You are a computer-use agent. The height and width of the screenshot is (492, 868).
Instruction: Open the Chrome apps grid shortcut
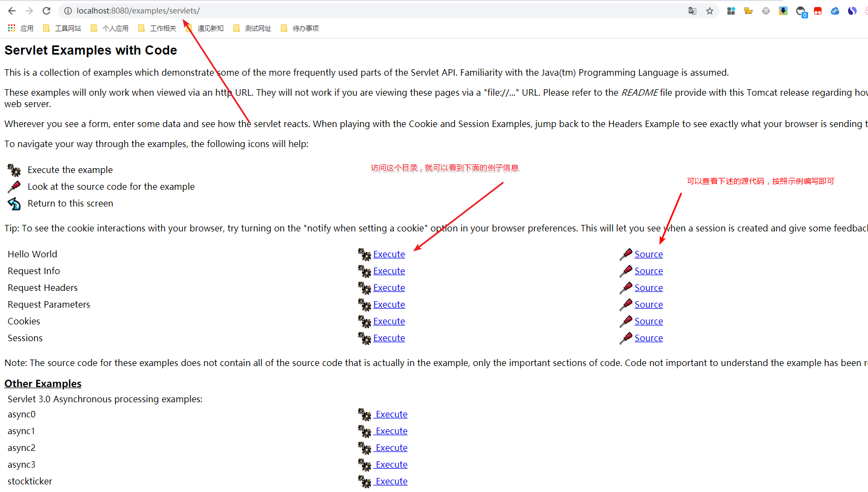point(11,28)
